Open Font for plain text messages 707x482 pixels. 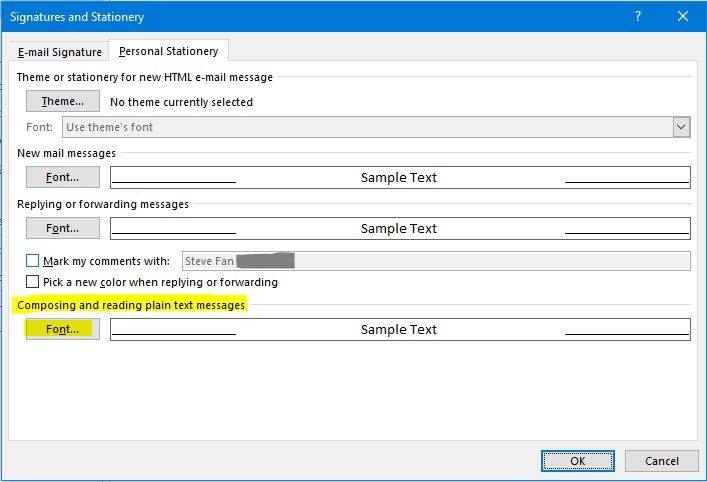coord(62,329)
